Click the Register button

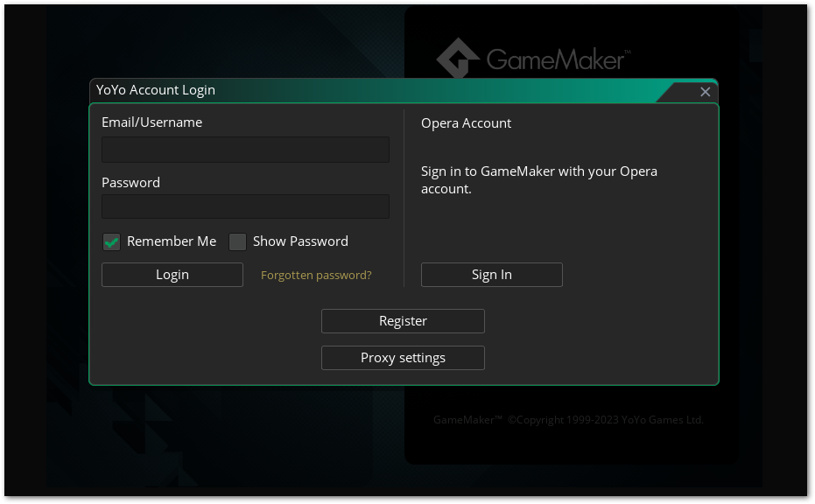point(403,321)
